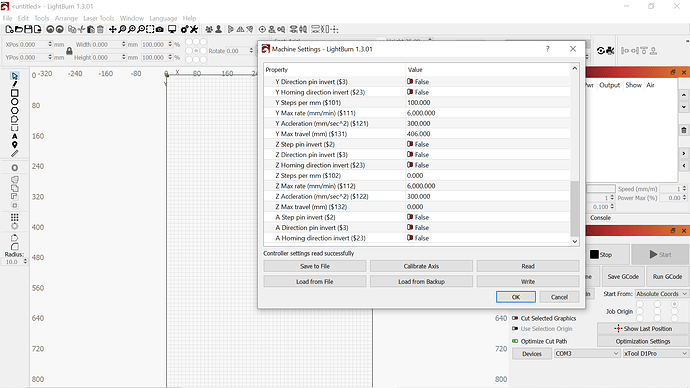Screen dimensions: 690x388
Task: Open the Arrange menu
Action: point(66,18)
